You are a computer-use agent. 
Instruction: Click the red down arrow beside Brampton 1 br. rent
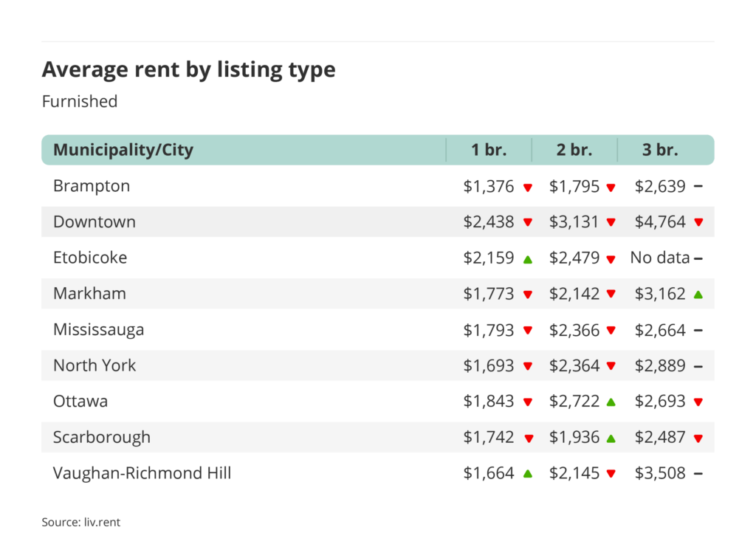click(x=528, y=188)
